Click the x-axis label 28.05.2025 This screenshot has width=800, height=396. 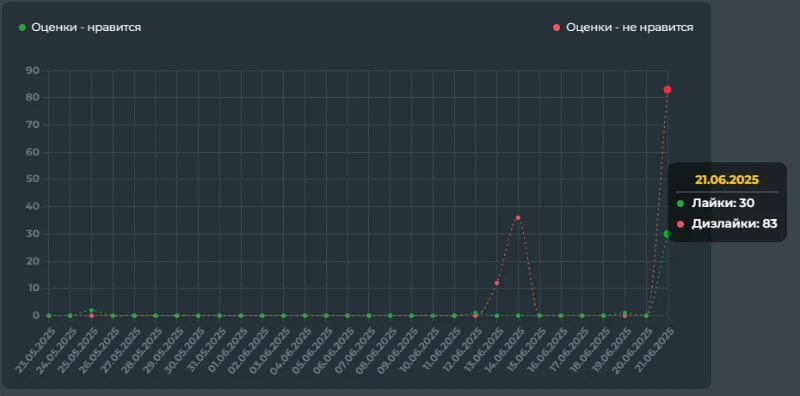pos(142,350)
